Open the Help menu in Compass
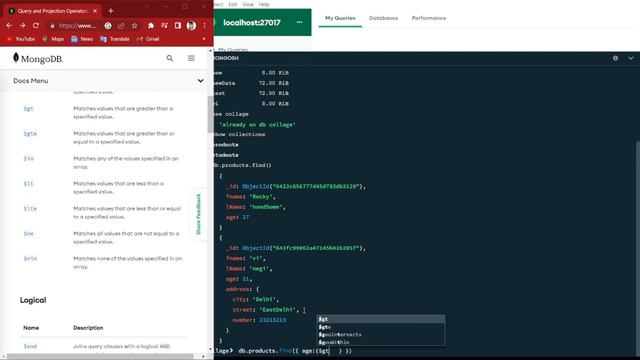Image resolution: width=640 pixels, height=360 pixels. pyautogui.click(x=264, y=4)
